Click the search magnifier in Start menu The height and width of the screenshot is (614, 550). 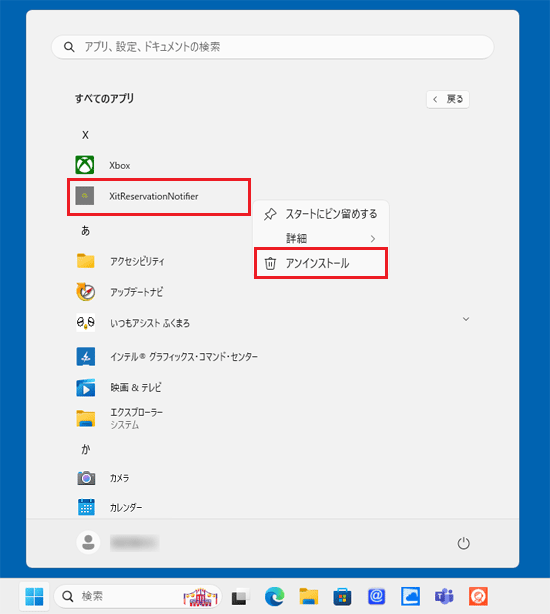pos(69,47)
